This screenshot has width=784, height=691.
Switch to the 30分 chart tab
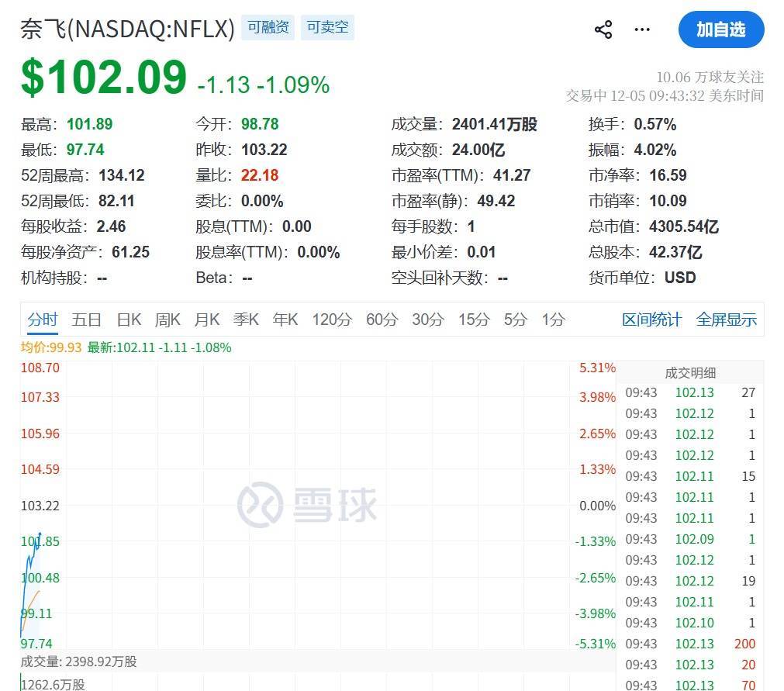point(427,320)
